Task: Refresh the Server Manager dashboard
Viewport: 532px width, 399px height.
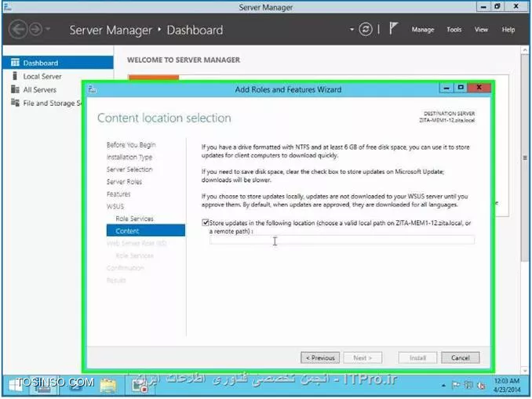Action: point(366,30)
